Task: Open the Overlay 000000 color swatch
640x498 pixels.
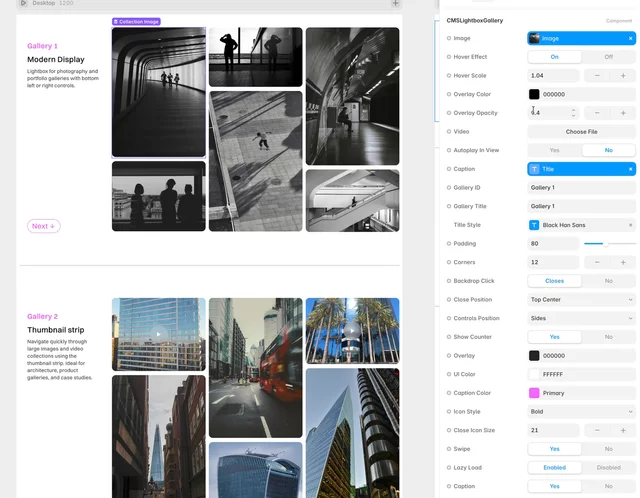Action: pyautogui.click(x=534, y=356)
